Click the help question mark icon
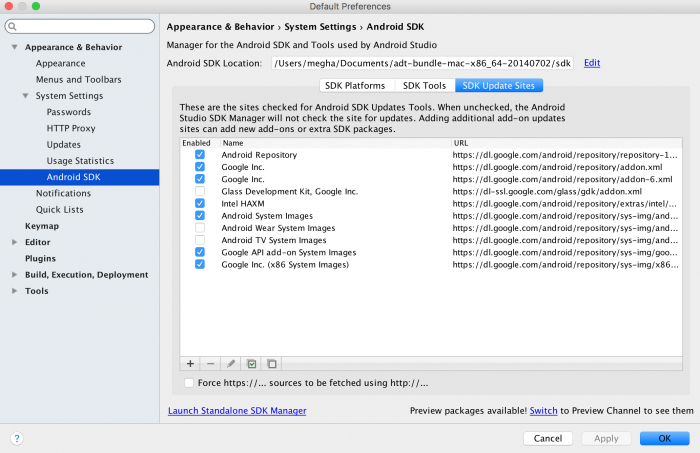This screenshot has height=453, width=700. 17,438
